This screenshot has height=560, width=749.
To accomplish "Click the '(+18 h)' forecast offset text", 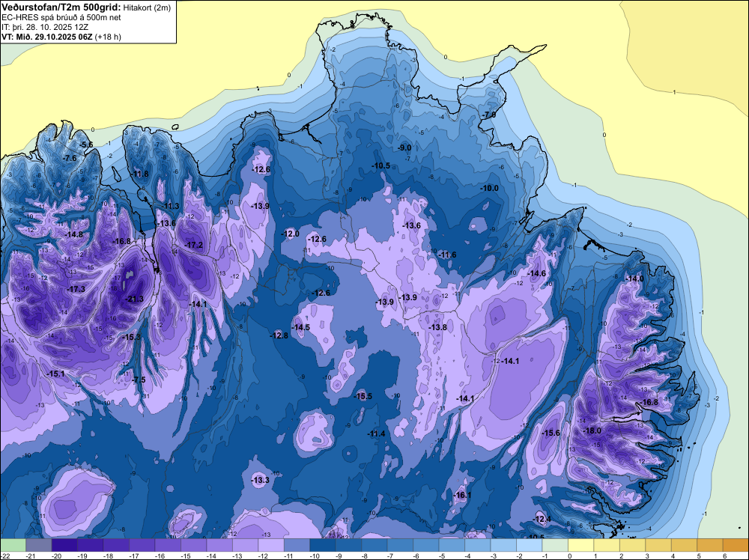I will tap(108, 37).
